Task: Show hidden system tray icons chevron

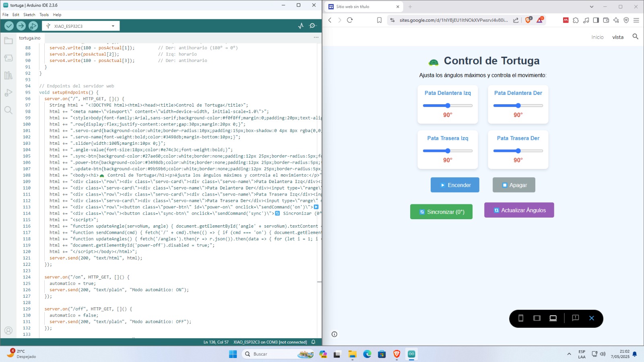Action: [x=569, y=354]
